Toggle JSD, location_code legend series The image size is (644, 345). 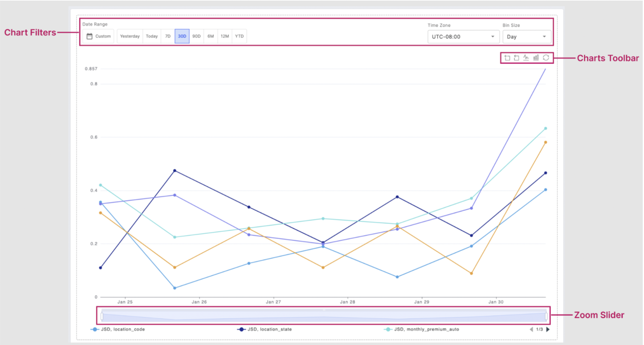pyautogui.click(x=118, y=329)
